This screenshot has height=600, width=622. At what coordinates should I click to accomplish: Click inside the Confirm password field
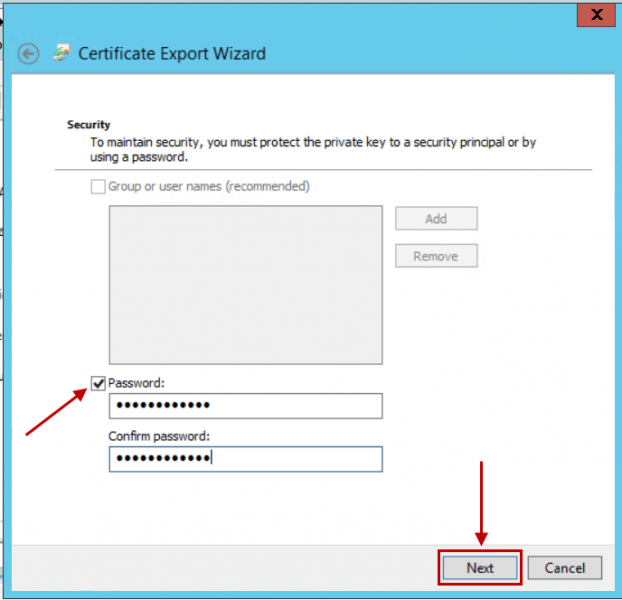(245, 458)
